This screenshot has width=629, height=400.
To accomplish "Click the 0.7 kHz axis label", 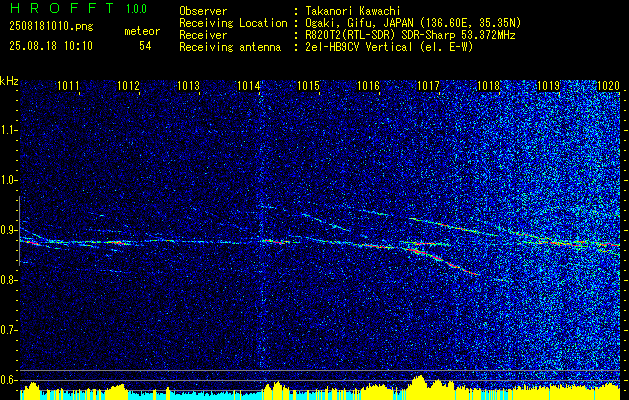I will 9,330.
